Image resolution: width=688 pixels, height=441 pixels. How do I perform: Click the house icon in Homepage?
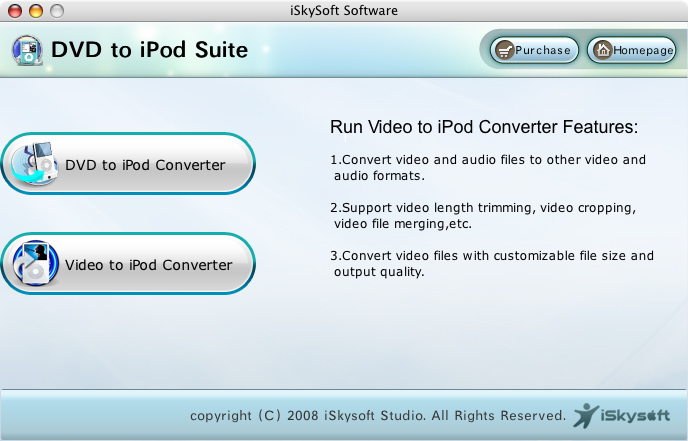(x=602, y=50)
